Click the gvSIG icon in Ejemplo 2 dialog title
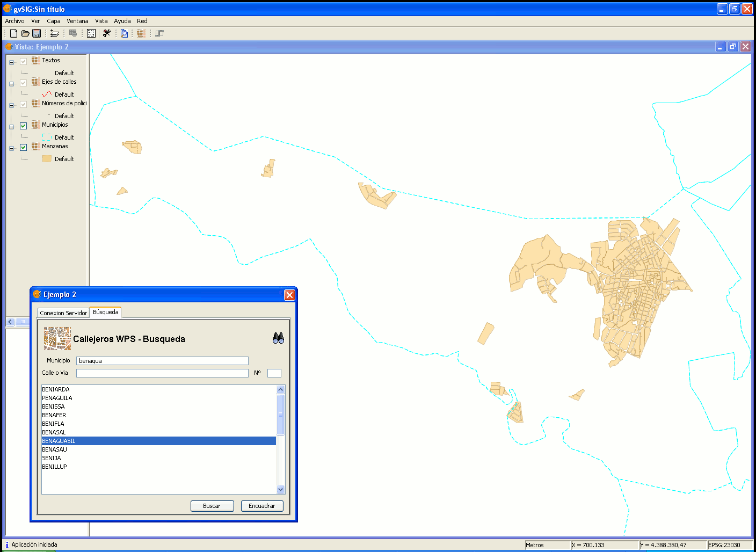756x552 pixels. [37, 294]
